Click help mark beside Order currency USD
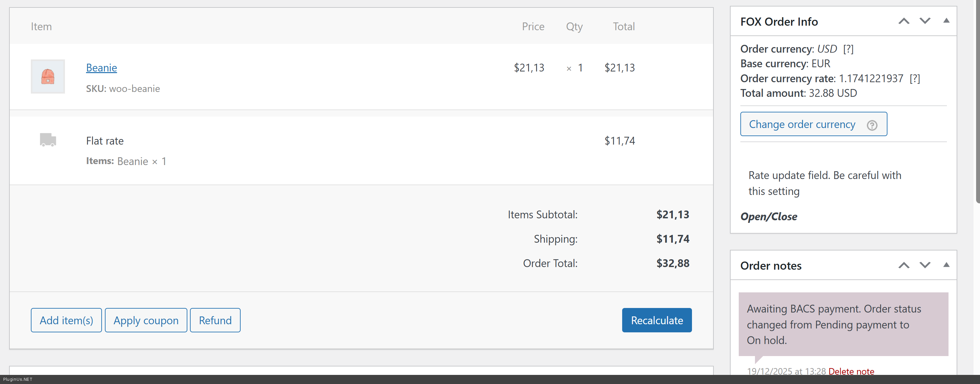The height and width of the screenshot is (384, 980). (848, 49)
